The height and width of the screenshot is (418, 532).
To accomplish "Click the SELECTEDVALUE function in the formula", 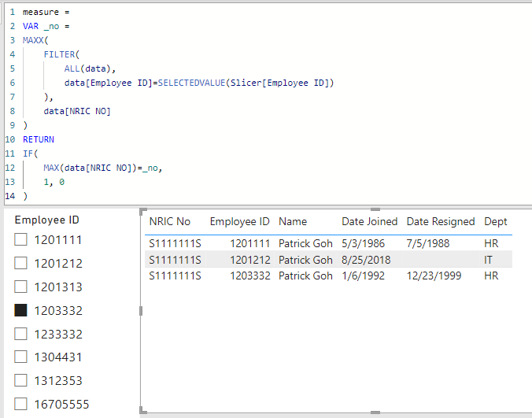I will click(x=192, y=83).
